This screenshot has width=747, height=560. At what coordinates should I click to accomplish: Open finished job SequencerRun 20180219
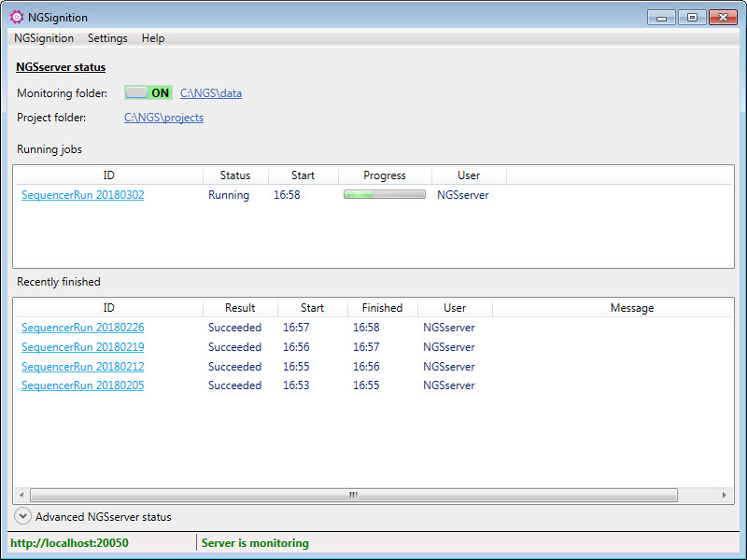click(x=82, y=347)
